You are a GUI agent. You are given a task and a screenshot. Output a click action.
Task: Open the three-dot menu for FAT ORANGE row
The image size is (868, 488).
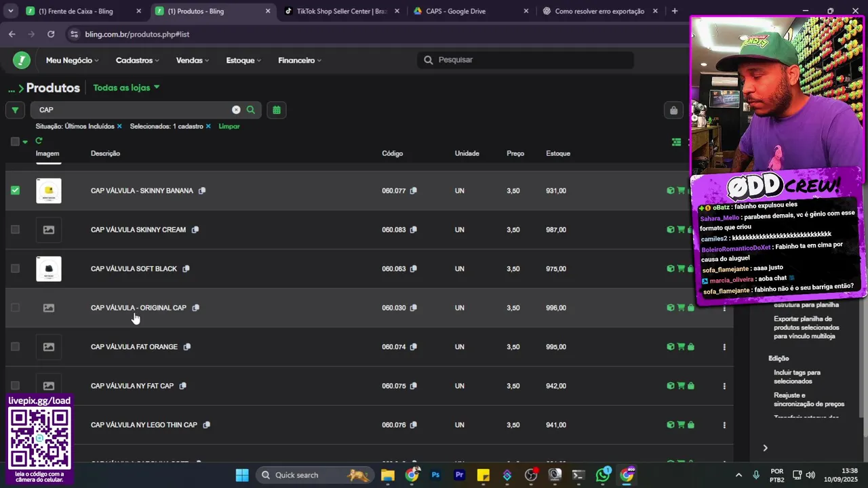coord(724,347)
